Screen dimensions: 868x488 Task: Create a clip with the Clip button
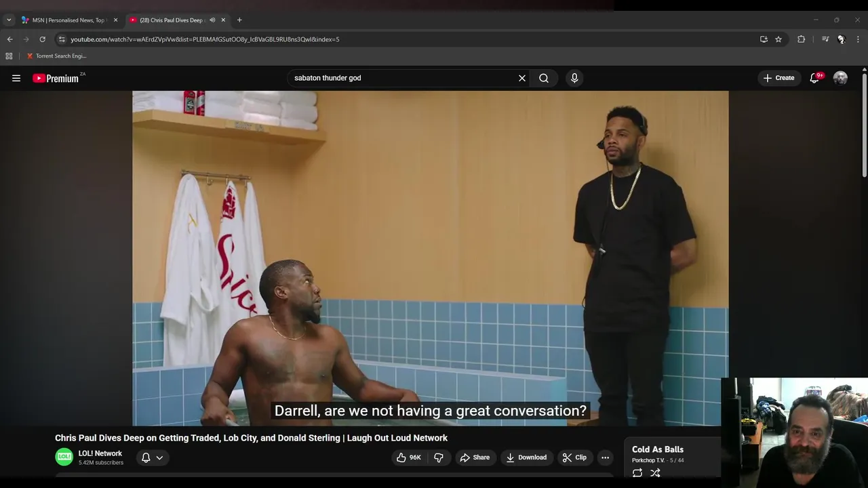574,457
